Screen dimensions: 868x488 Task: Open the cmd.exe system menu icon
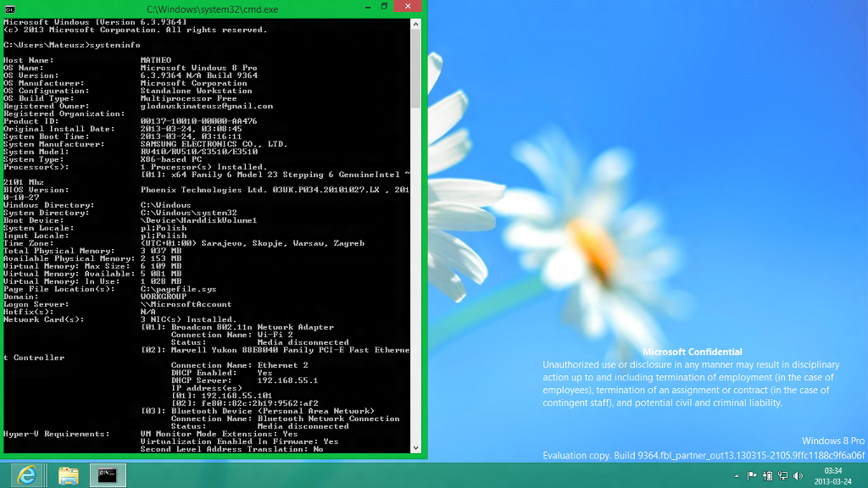point(9,7)
